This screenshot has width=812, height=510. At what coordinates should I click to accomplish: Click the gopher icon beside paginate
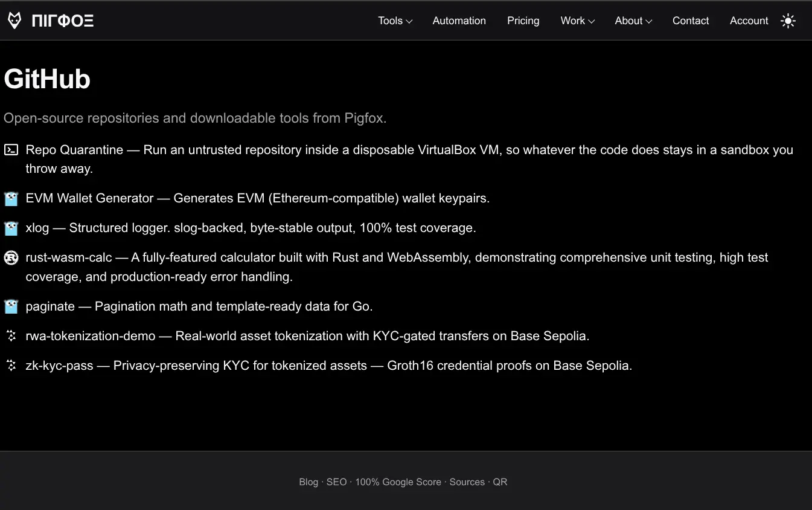pos(11,307)
